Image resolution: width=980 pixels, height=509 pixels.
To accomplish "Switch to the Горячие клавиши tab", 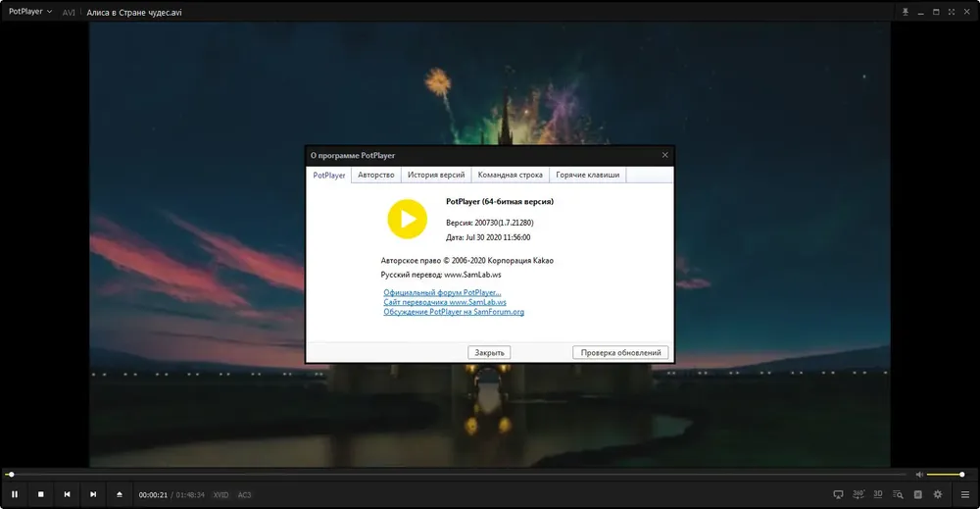I will pyautogui.click(x=587, y=176).
